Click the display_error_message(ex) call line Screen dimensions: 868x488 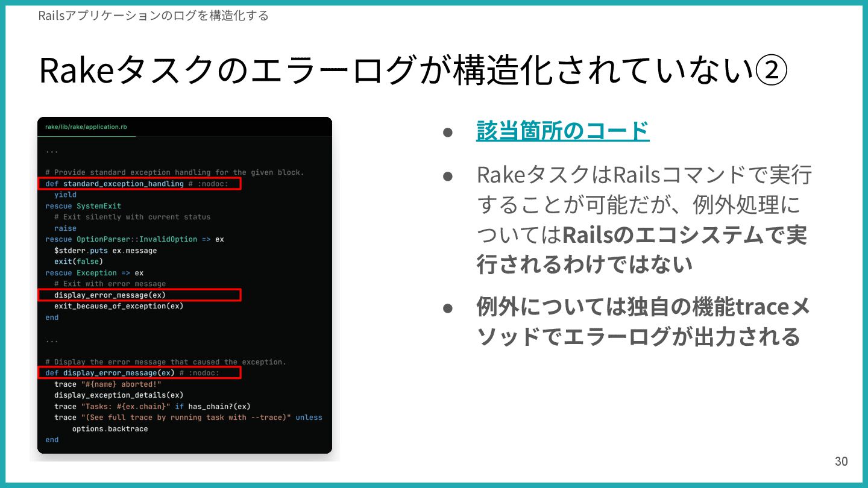coord(110,295)
